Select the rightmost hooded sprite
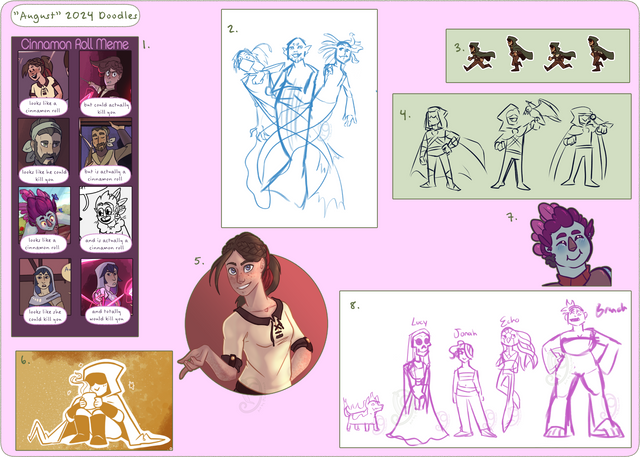The height and width of the screenshot is (457, 640). click(x=600, y=53)
